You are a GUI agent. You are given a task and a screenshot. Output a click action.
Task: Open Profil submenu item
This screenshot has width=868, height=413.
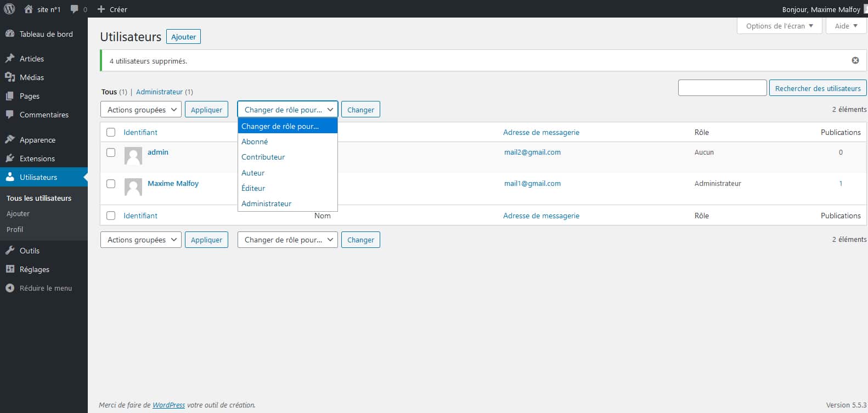click(x=15, y=229)
